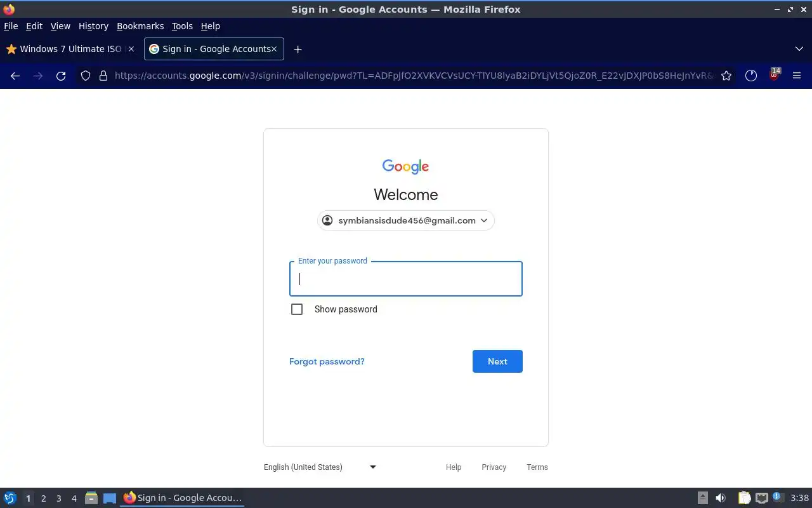Click the forward navigation arrow
The height and width of the screenshot is (508, 812).
coord(38,76)
